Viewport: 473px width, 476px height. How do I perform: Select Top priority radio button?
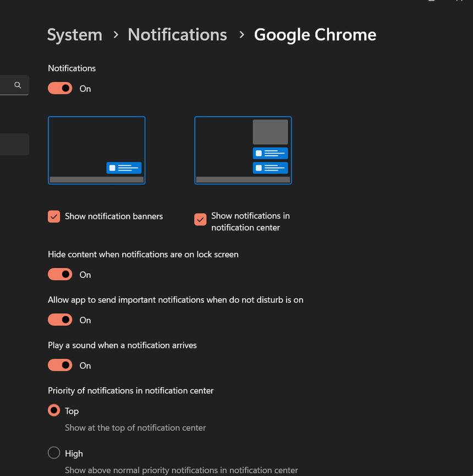tap(54, 411)
